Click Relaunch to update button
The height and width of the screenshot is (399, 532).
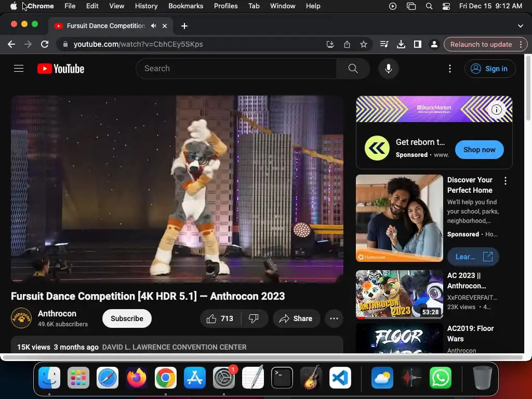tap(481, 45)
